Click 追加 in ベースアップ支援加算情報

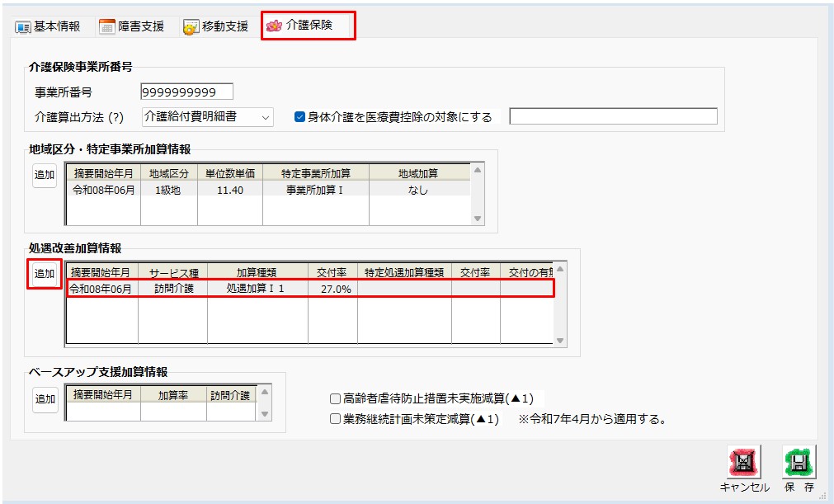[x=45, y=399]
